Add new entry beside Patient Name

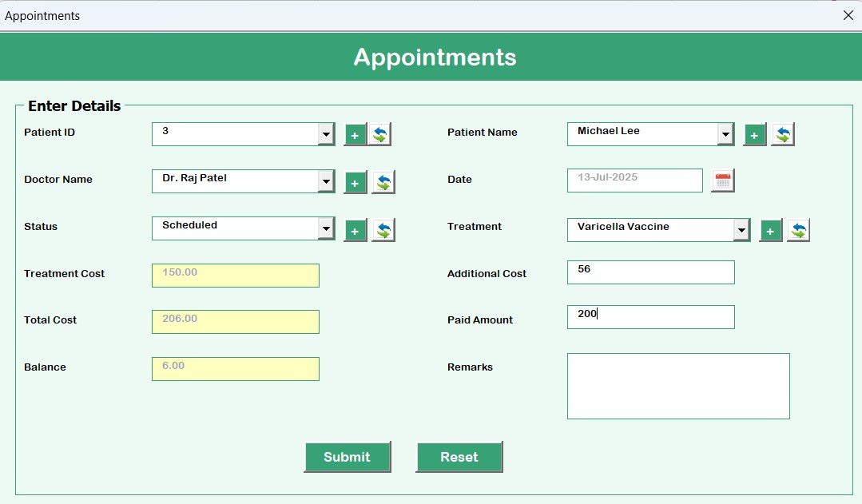point(755,135)
